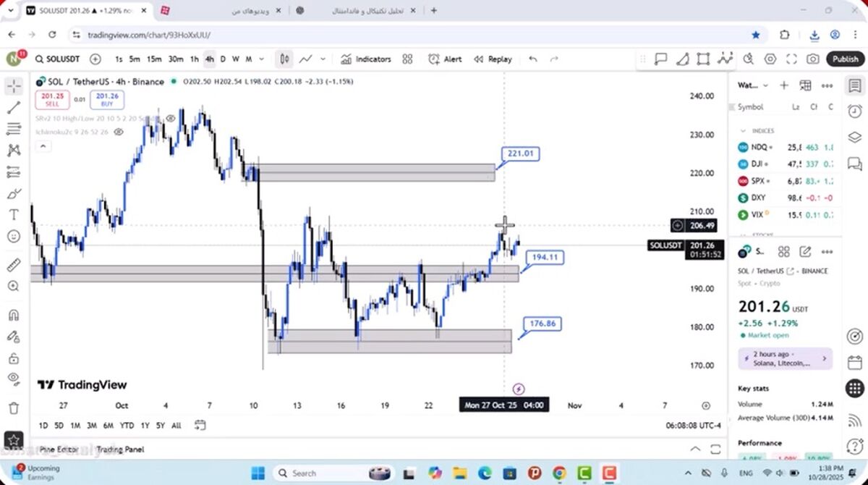Screen dimensions: 868x485
Task: Open the quick search icon
Action: (x=748, y=59)
